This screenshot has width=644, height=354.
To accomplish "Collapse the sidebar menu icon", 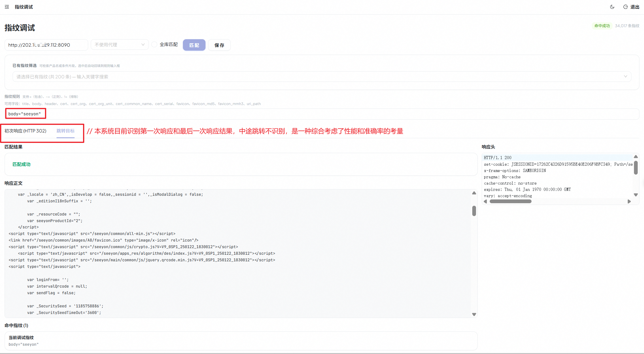I will click(x=7, y=7).
